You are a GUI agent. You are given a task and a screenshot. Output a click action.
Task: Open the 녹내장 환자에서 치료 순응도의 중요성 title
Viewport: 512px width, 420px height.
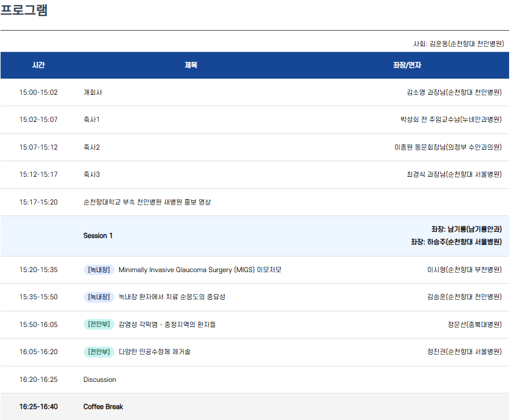[x=172, y=297]
